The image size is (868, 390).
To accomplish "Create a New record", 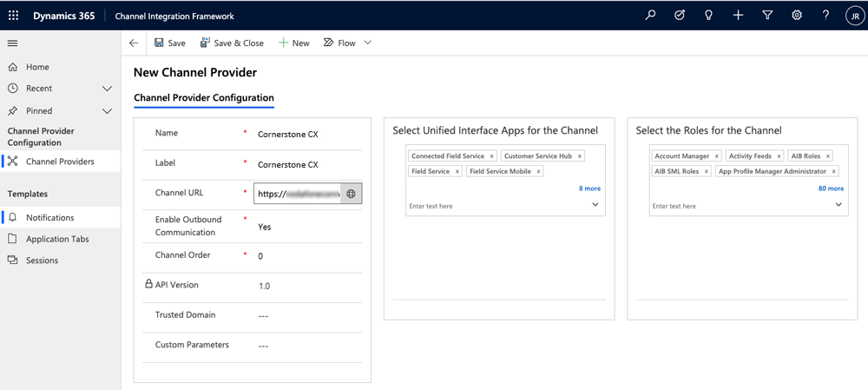I will pos(294,43).
